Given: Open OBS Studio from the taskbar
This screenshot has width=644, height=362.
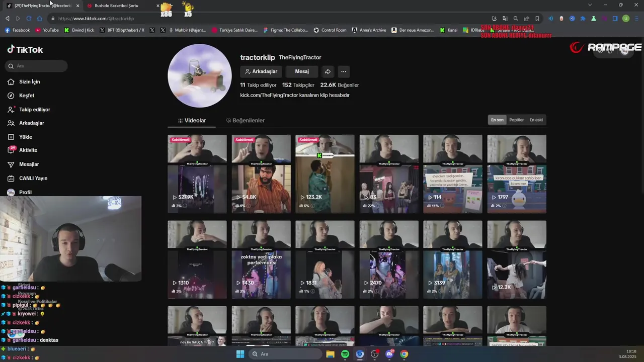Looking at the screenshot, I should [x=374, y=354].
